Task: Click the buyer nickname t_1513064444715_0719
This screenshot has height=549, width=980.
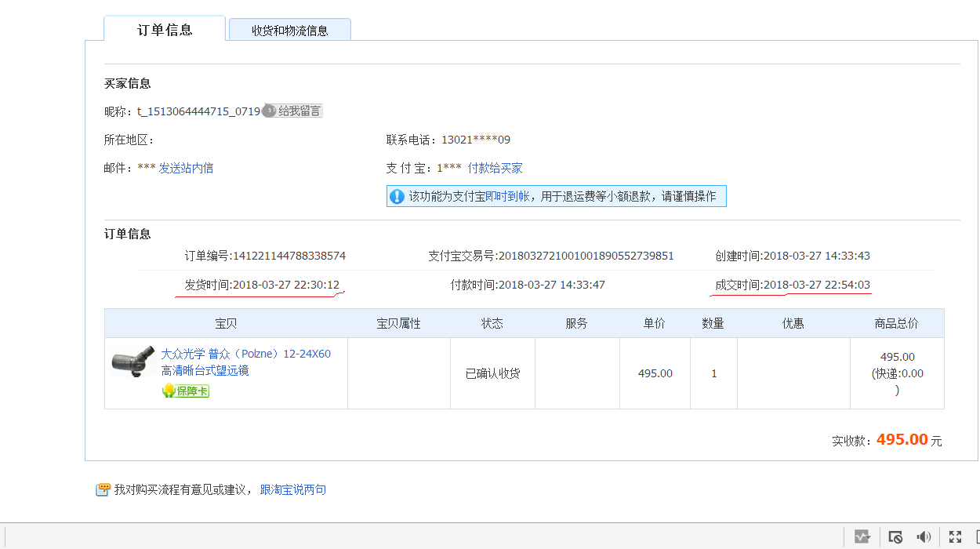Action: 198,111
